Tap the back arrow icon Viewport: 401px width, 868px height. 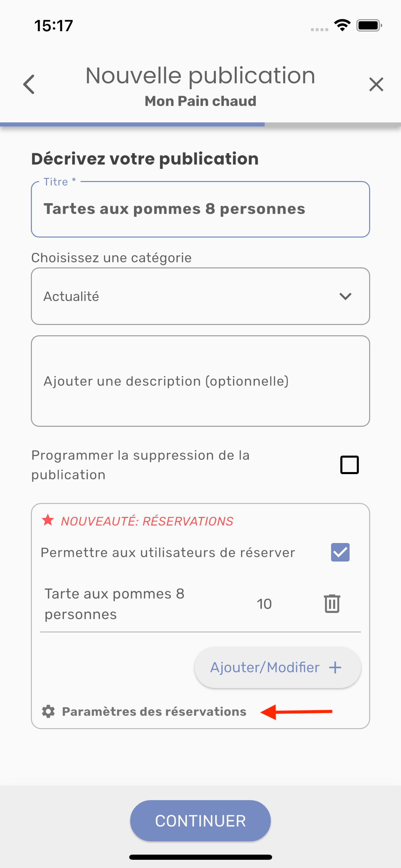pyautogui.click(x=29, y=84)
